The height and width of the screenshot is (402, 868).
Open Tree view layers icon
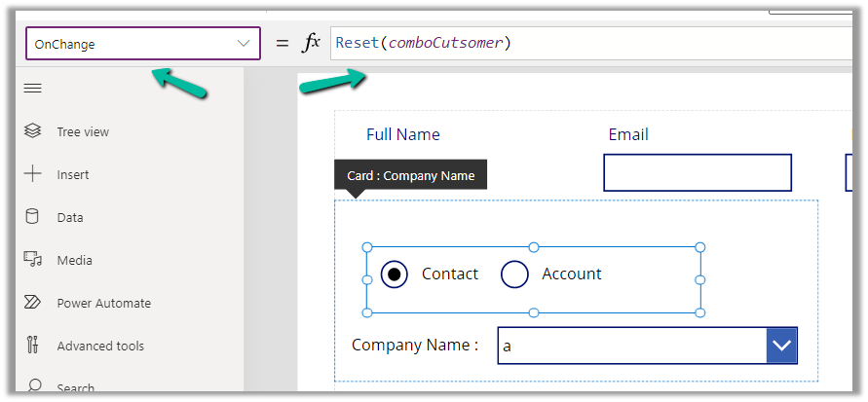(32, 131)
